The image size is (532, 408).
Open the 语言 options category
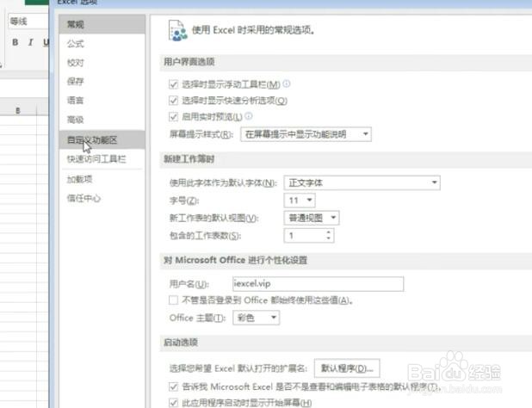(102, 101)
